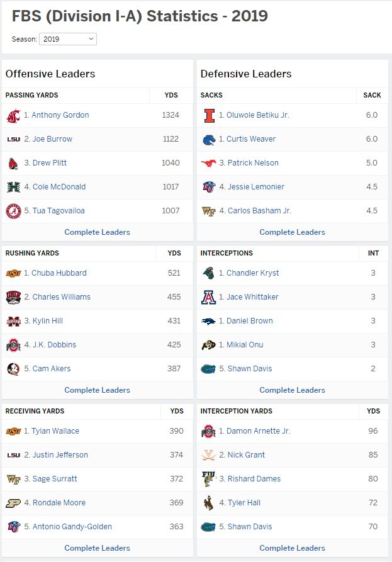The image size is (392, 562).
Task: Open Joe Burrow's player page
Action: click(x=52, y=139)
